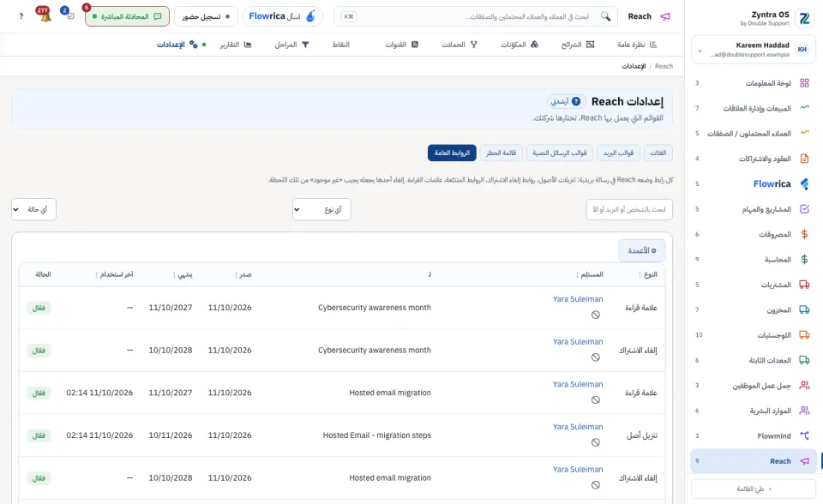Click the المشاريع والمهام checkbox icon
This screenshot has width=823, height=504.
coord(804,209)
